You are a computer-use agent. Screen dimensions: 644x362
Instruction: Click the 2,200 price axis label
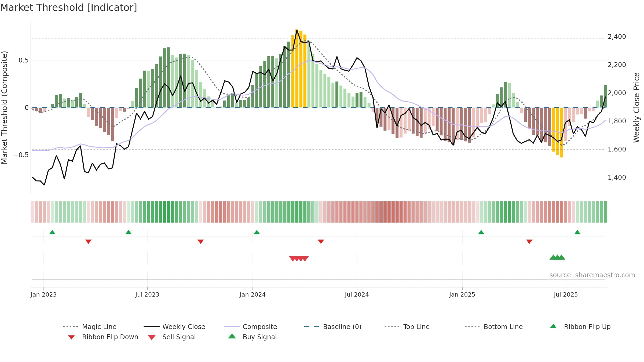click(x=617, y=65)
